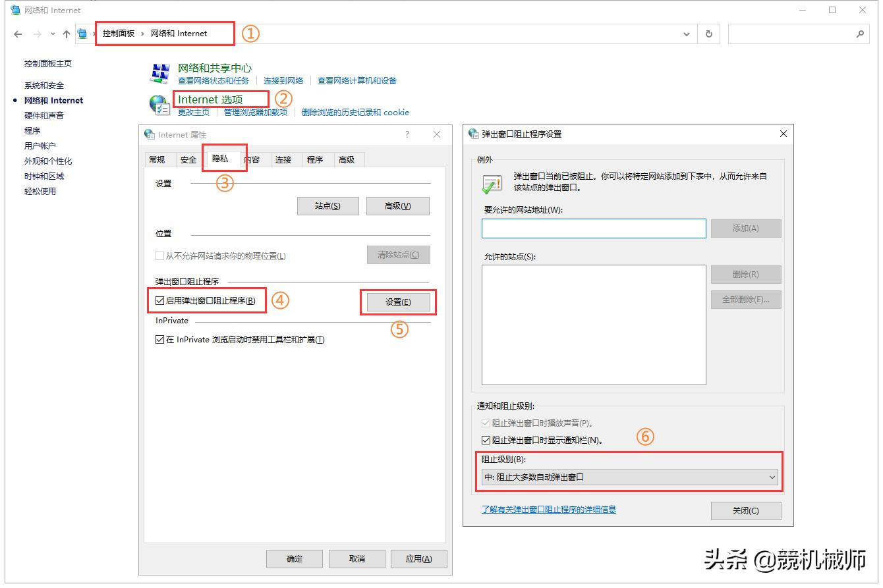Expand the address bar history dropdown

(687, 34)
